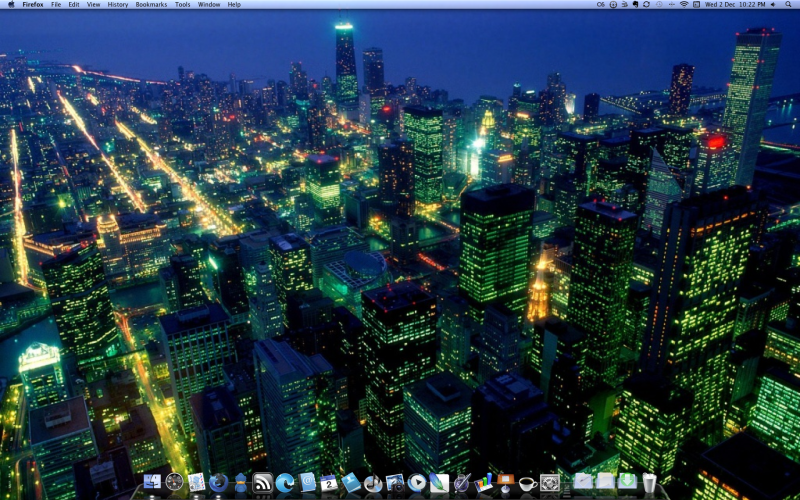This screenshot has height=500, width=800.
Task: Open the Tools menu
Action: (183, 4)
